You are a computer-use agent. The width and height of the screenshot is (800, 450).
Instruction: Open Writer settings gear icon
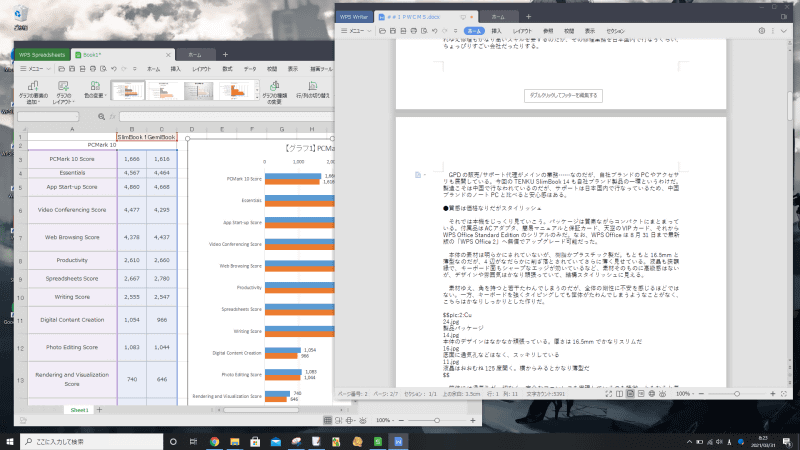[762, 31]
